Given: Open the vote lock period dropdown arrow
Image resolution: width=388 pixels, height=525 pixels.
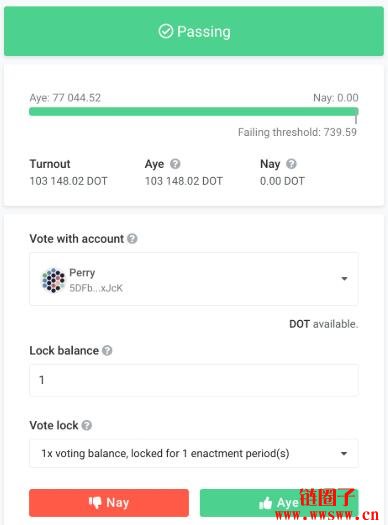Looking at the screenshot, I should [344, 454].
